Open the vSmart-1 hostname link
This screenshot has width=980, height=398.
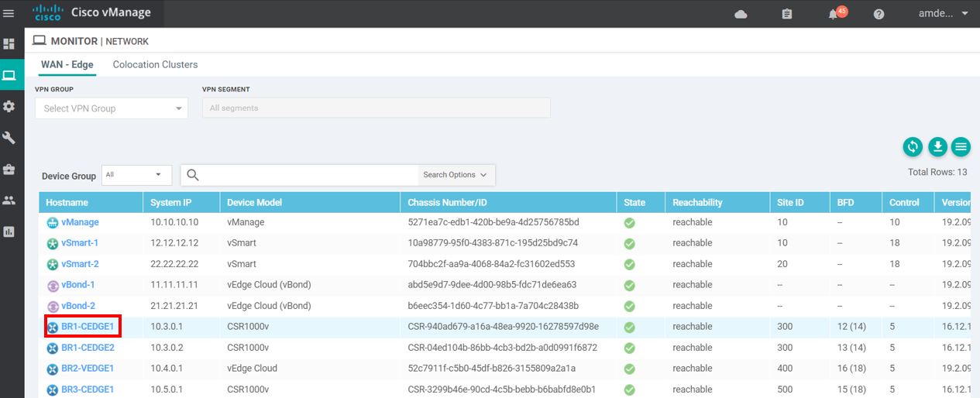click(79, 243)
